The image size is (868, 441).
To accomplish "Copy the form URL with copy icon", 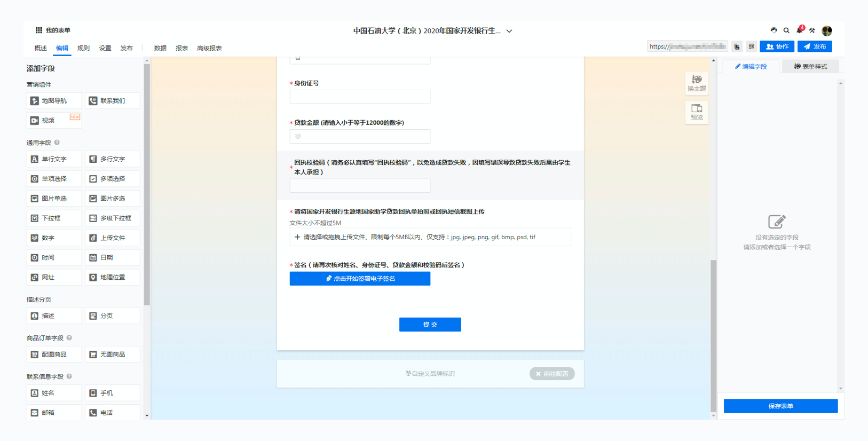I will click(737, 46).
